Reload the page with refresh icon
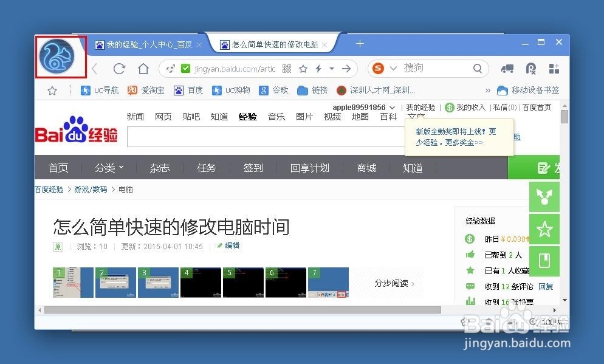 (120, 69)
